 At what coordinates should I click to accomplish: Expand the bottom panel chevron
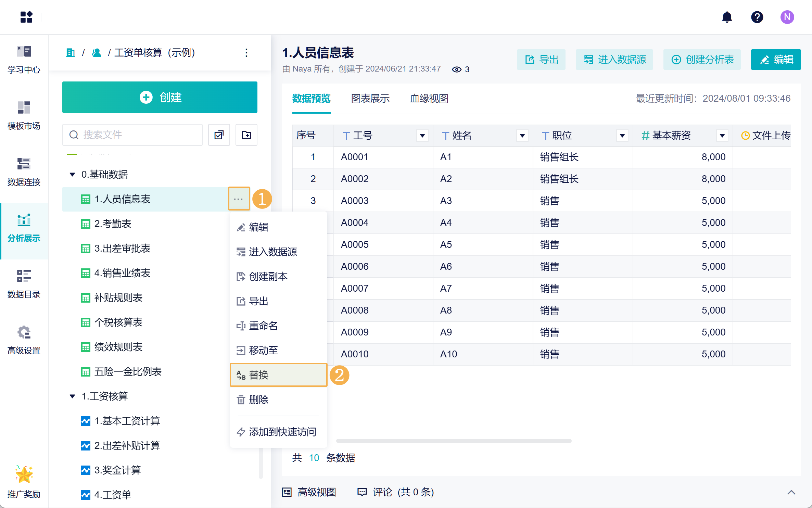click(791, 492)
